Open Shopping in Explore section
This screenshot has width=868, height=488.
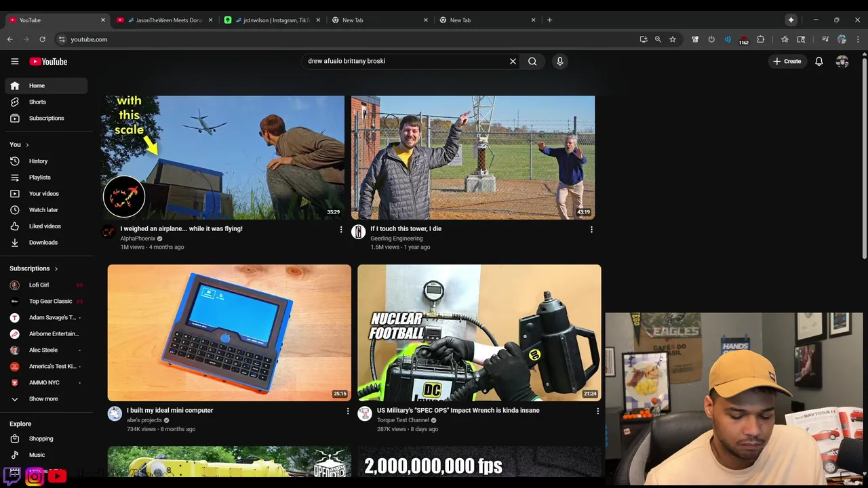click(46, 439)
